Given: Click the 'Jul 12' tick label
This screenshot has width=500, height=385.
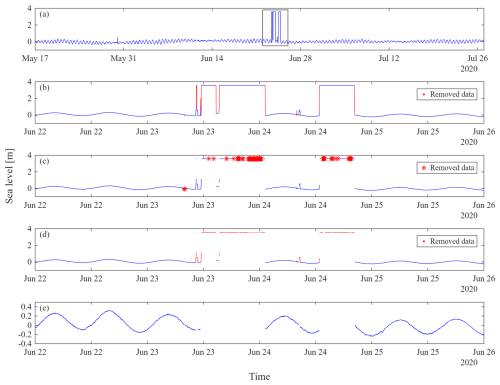Looking at the screenshot, I should coord(389,58).
